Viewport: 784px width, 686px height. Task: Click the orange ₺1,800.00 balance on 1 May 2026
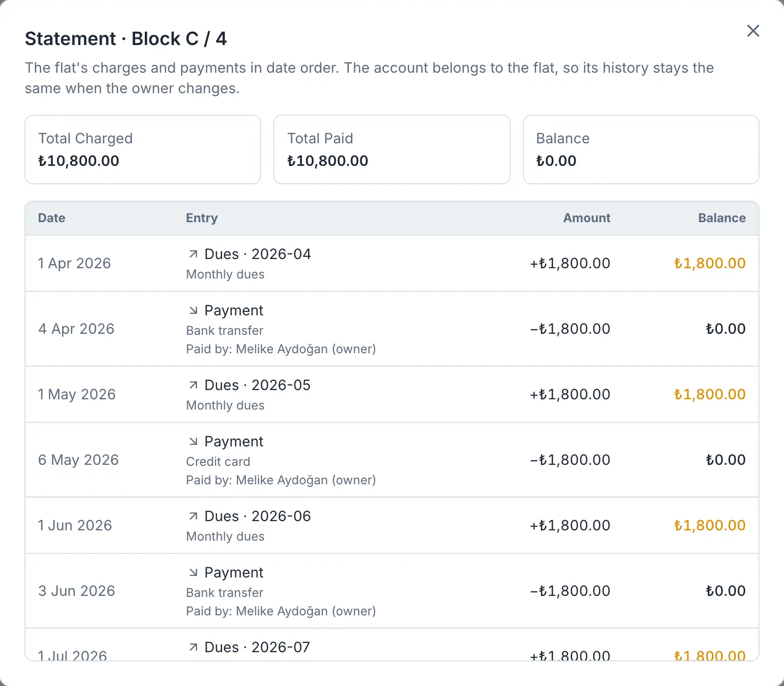point(710,394)
